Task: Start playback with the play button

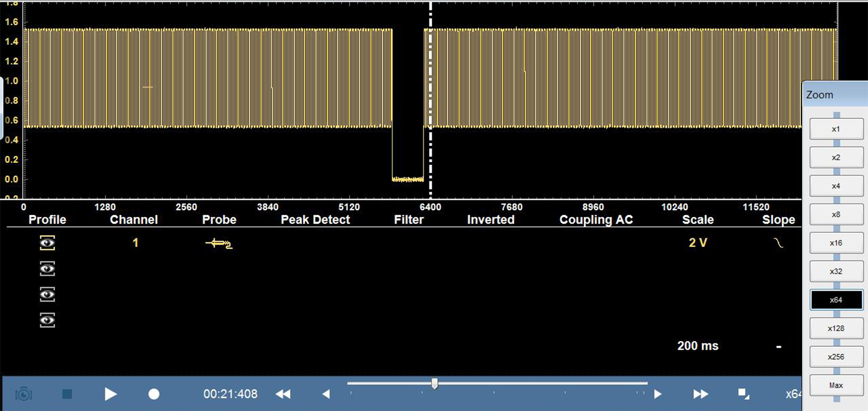Action: (111, 394)
